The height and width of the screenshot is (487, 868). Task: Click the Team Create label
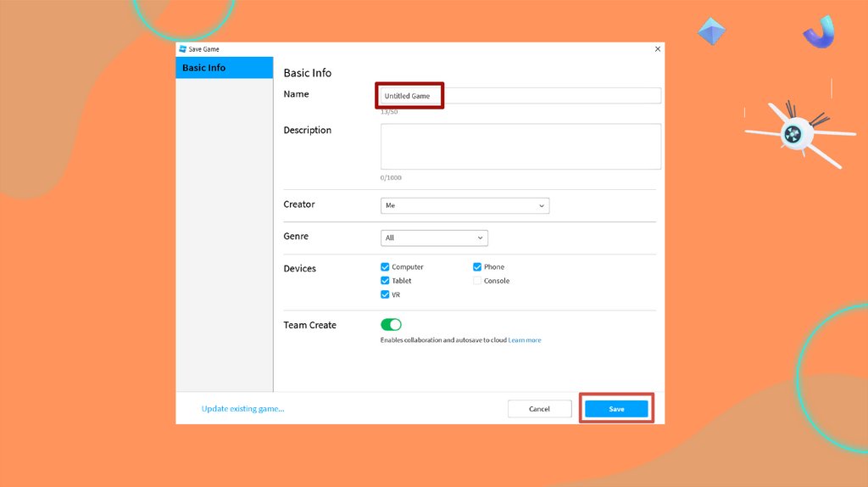[310, 325]
